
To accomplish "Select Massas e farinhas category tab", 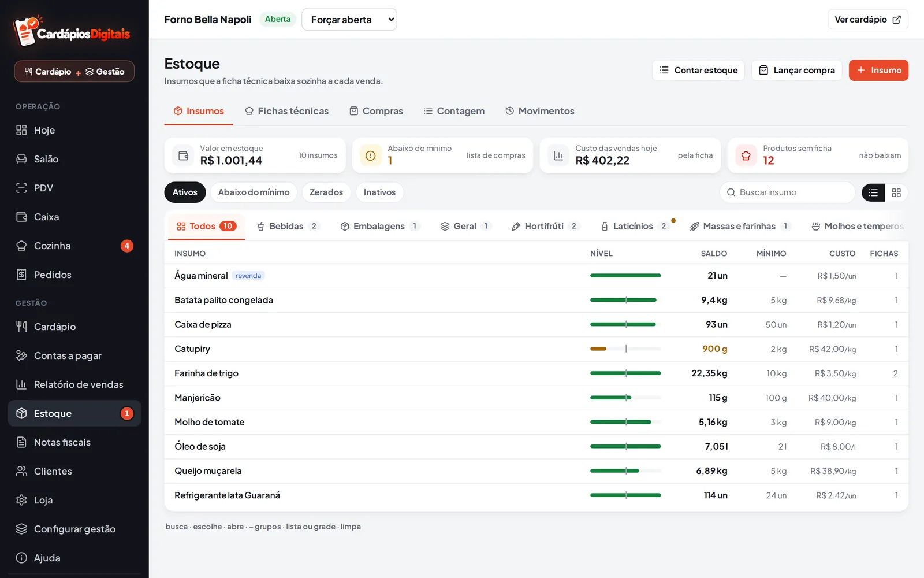I will (739, 226).
